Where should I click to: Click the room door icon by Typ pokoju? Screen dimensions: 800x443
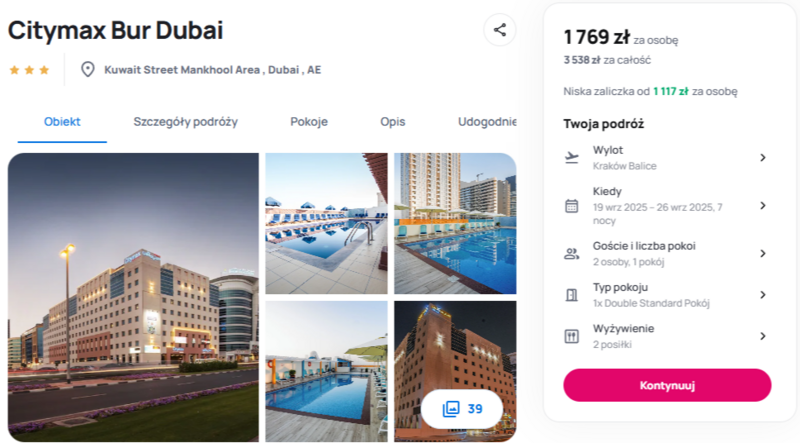tap(572, 295)
